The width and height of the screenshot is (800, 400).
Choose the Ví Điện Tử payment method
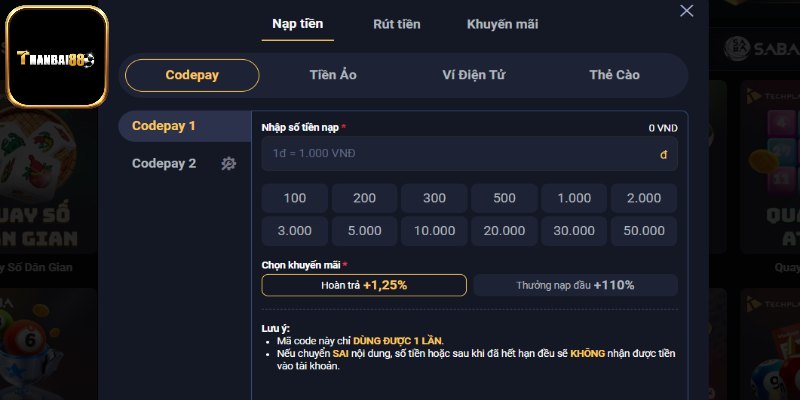pos(474,75)
